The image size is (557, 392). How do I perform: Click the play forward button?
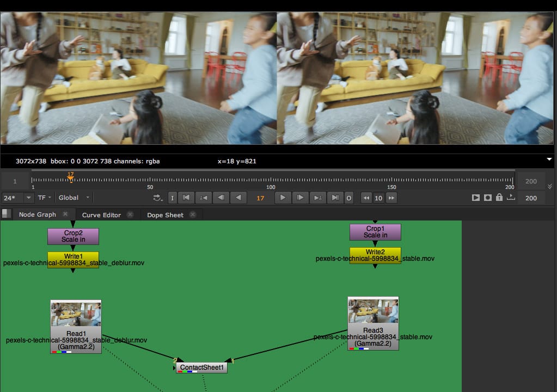283,198
